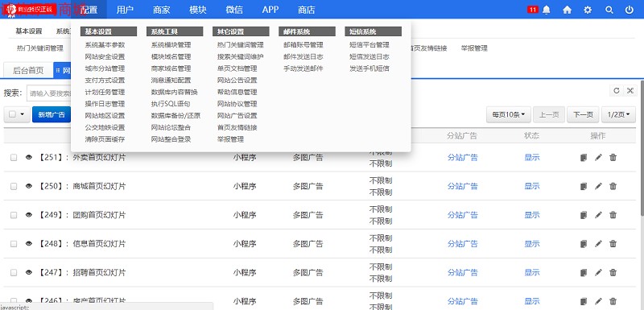This screenshot has height=310, width=644.
Task: Open the 每页10条 per-page dropdown
Action: tap(509, 114)
